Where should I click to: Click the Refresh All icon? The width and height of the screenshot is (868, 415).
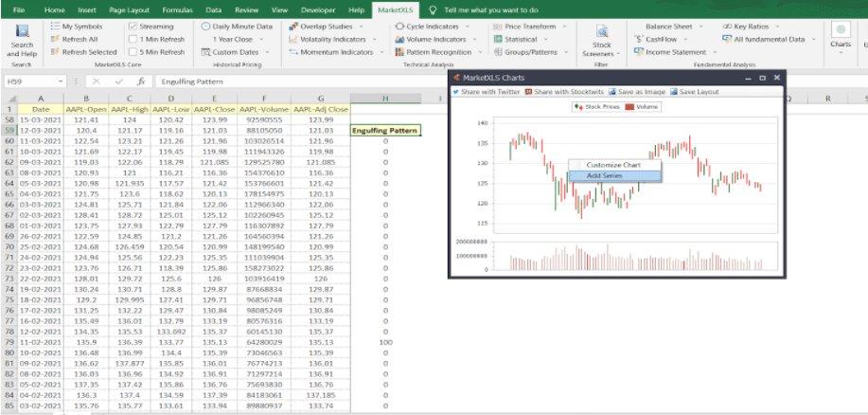tap(54, 40)
